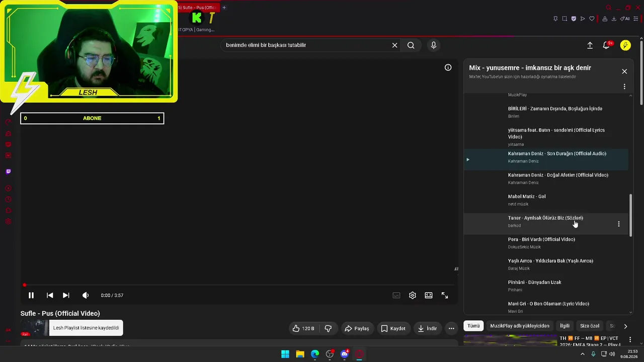
Task: Open File Explorer from the taskbar
Action: (x=300, y=354)
